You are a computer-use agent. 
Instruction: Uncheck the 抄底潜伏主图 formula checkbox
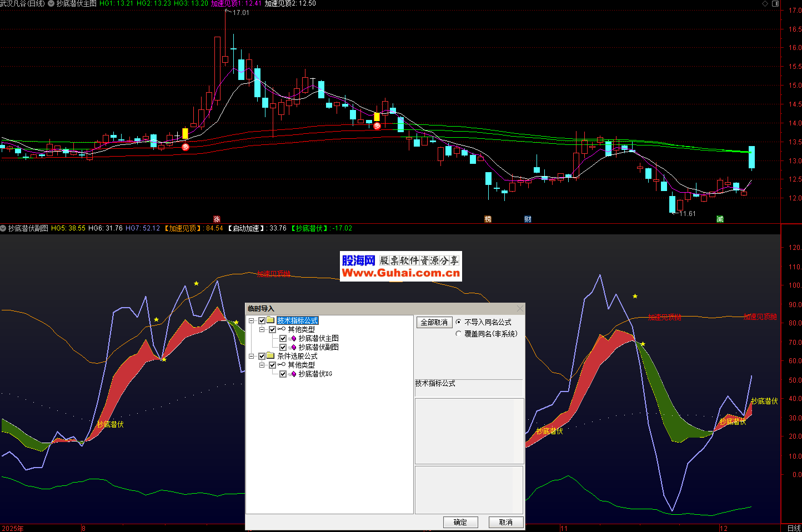(283, 339)
